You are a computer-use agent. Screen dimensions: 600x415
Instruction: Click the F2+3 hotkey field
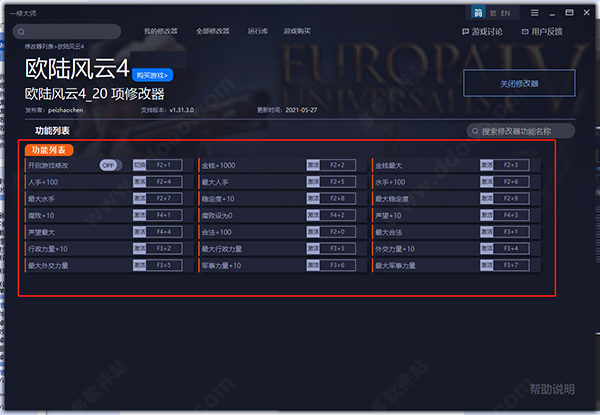click(x=511, y=165)
